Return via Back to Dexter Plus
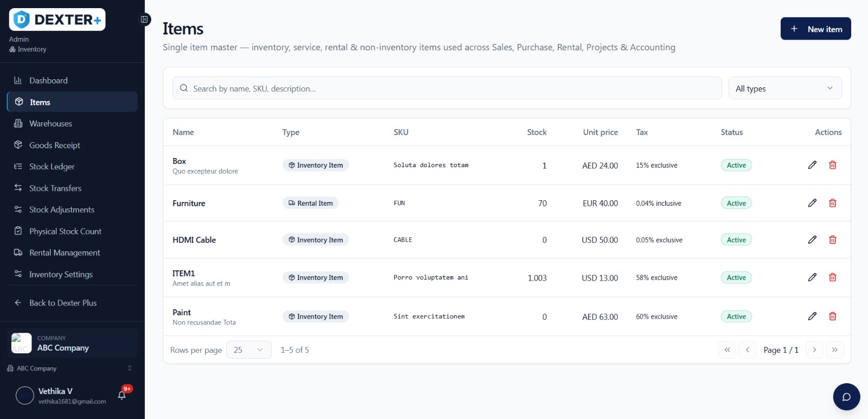 pyautogui.click(x=72, y=303)
